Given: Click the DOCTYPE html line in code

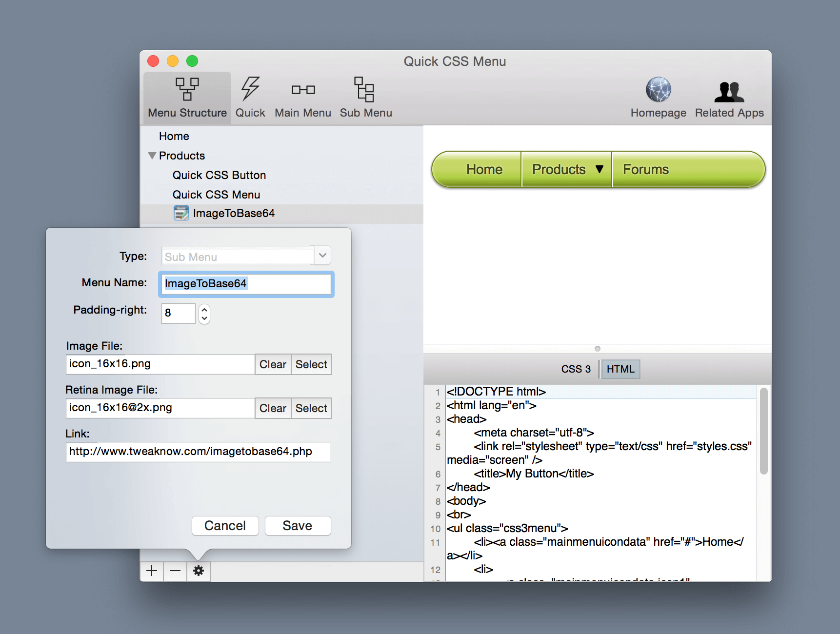Looking at the screenshot, I should click(x=496, y=392).
